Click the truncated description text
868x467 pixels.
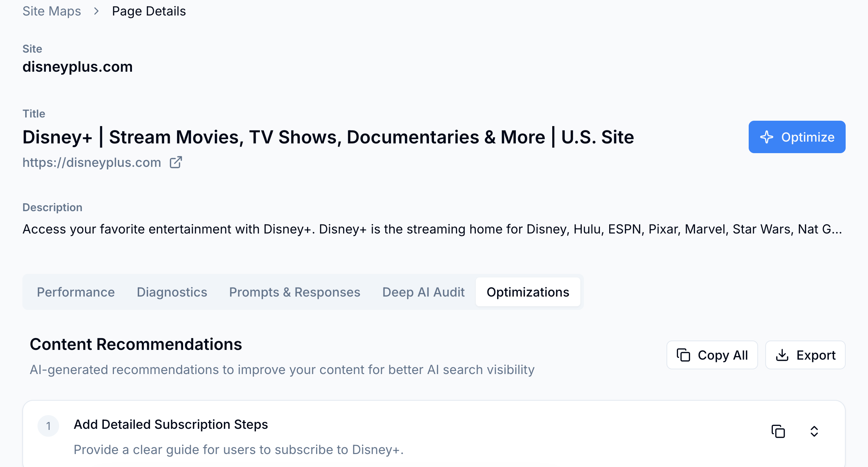(x=432, y=229)
